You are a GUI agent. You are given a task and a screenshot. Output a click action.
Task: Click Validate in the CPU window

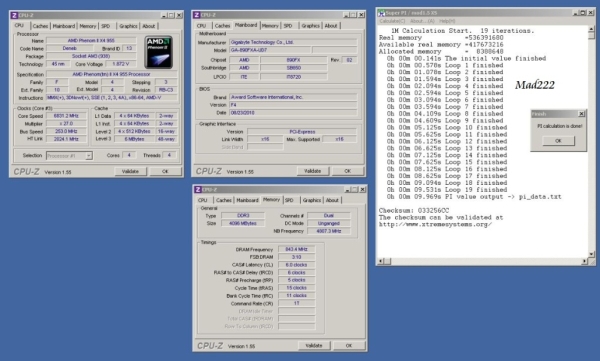point(130,172)
